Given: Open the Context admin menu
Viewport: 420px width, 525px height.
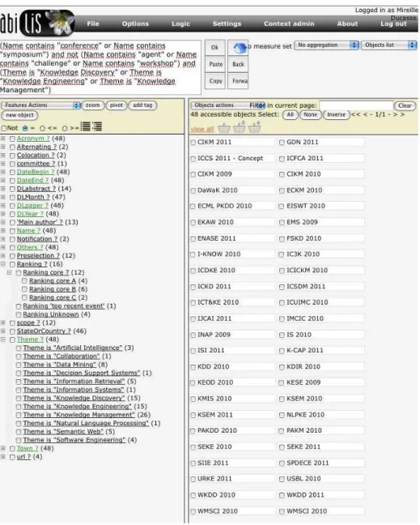Looking at the screenshot, I should pos(289,23).
